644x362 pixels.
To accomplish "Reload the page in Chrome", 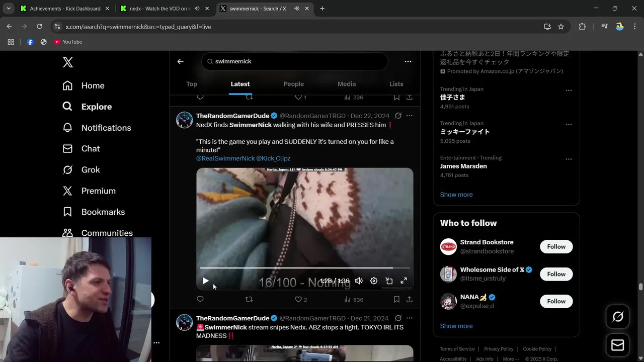I will 39,27.
